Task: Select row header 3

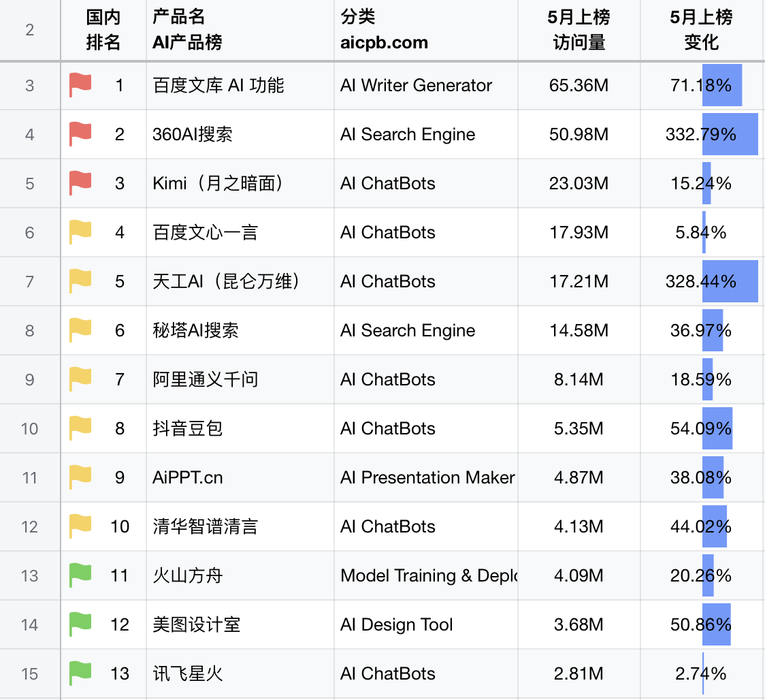Action: point(30,85)
